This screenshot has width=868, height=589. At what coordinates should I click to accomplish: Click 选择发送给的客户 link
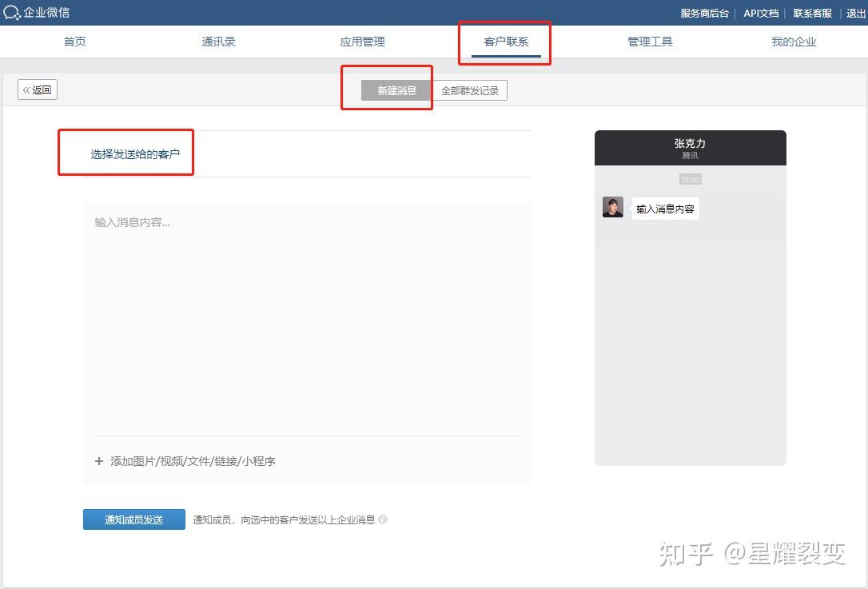click(135, 154)
